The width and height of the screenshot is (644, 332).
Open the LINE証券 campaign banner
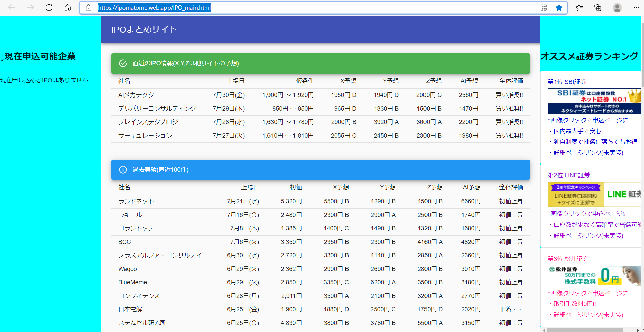coord(594,194)
